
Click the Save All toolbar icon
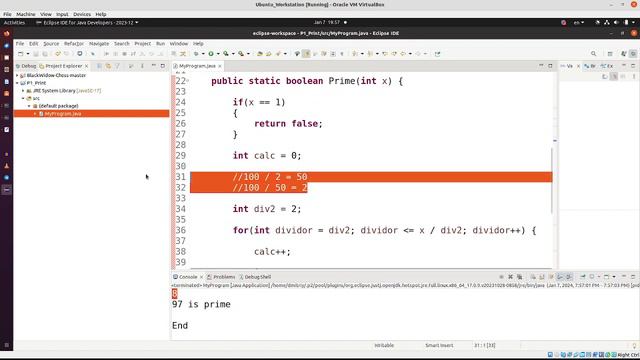45,54
